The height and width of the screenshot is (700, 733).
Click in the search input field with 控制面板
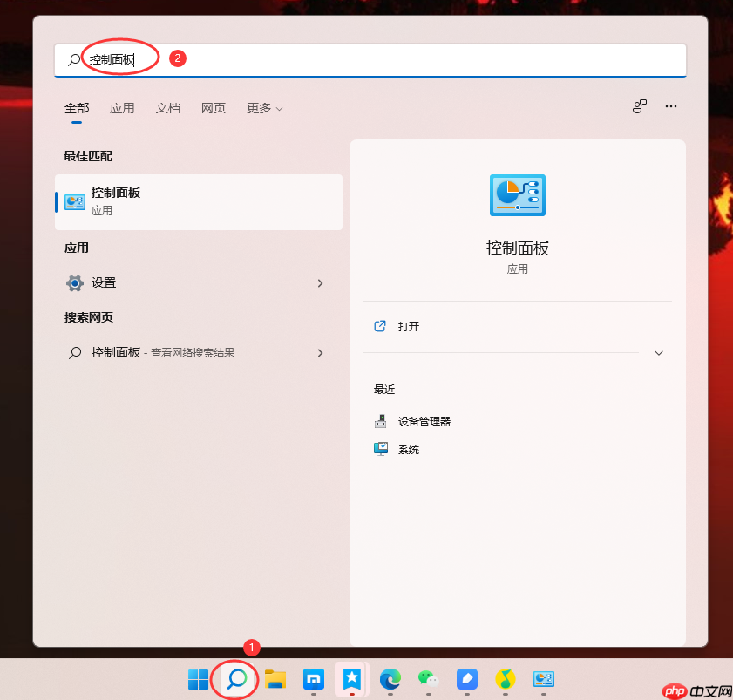[370, 60]
